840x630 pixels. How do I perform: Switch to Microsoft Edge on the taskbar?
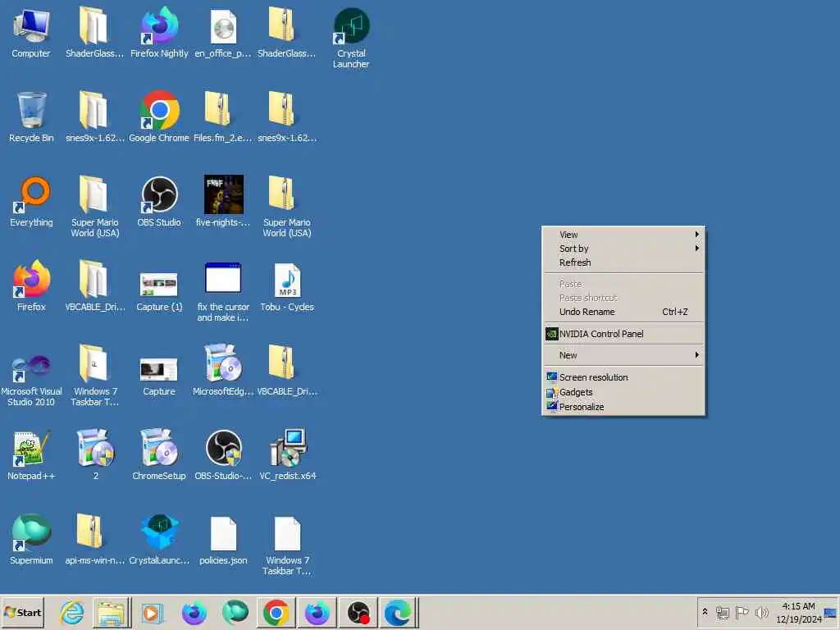click(398, 612)
